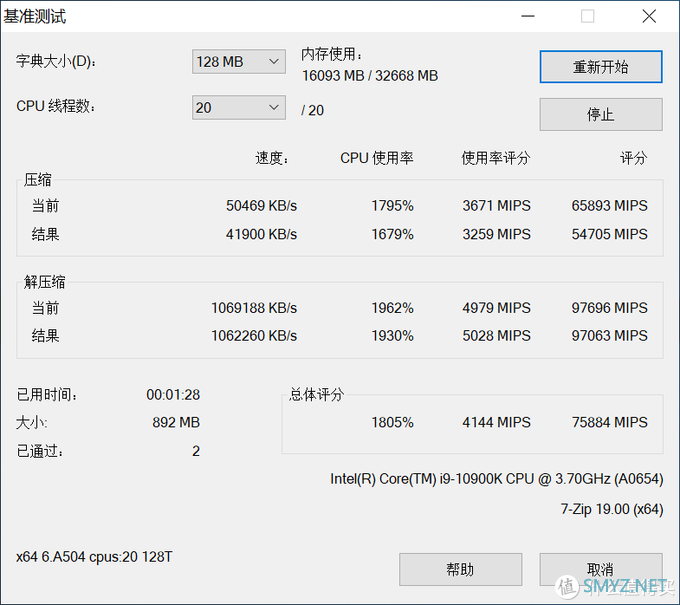Close the 基准测试 benchmark window
Viewport: 680px width, 605px height.
[x=649, y=16]
